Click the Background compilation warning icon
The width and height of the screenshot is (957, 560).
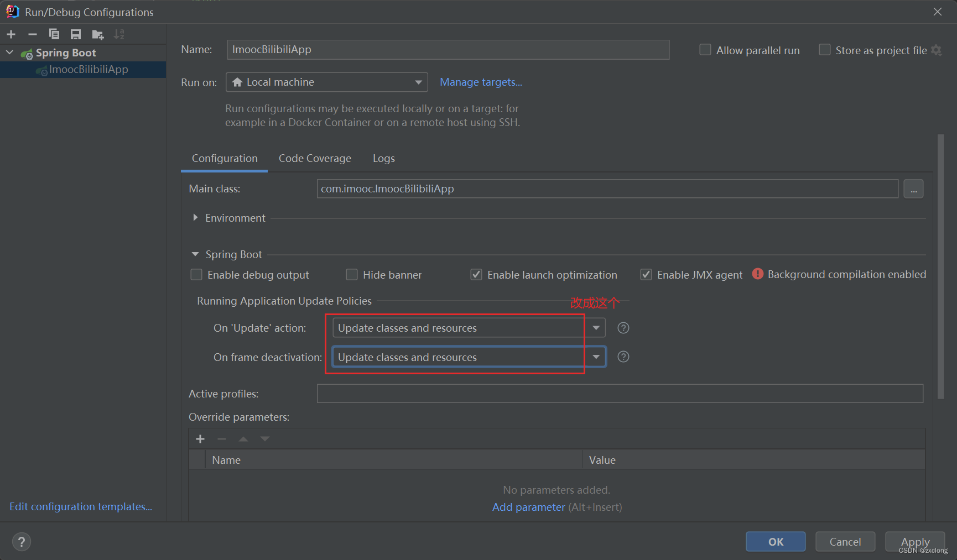758,274
